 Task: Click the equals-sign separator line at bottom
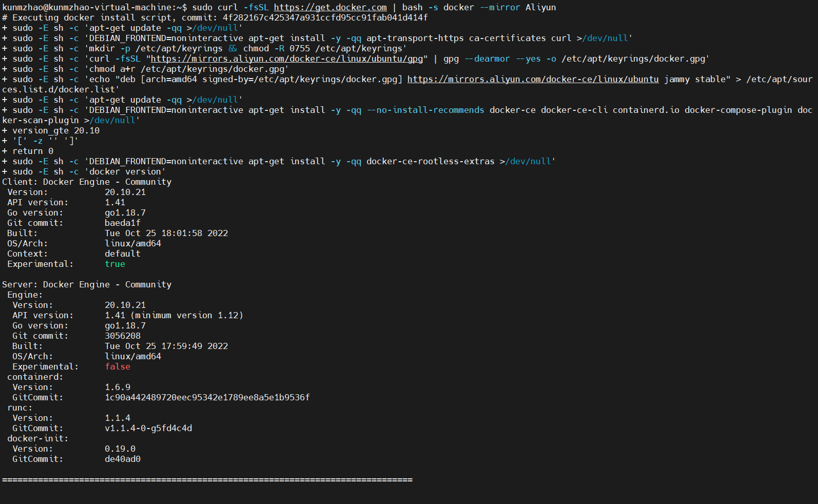pyautogui.click(x=207, y=479)
